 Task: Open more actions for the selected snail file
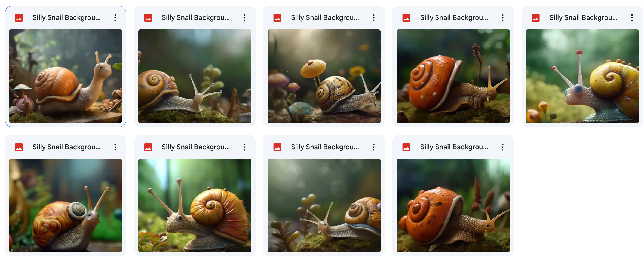tap(115, 18)
